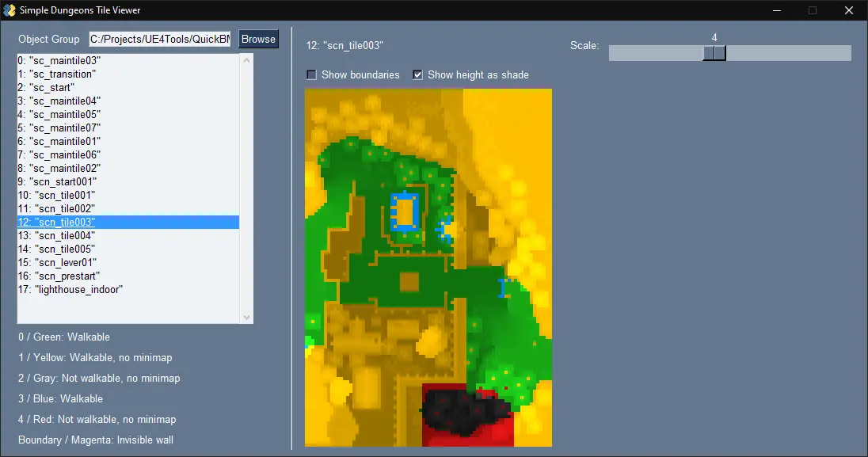Select list item 15: "scn_lever01"
The height and width of the screenshot is (457, 868).
coord(128,263)
